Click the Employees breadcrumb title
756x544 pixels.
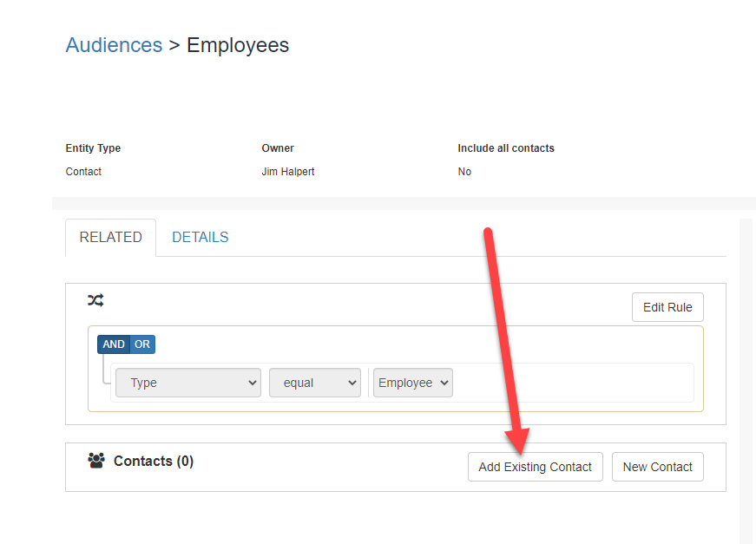(x=238, y=45)
